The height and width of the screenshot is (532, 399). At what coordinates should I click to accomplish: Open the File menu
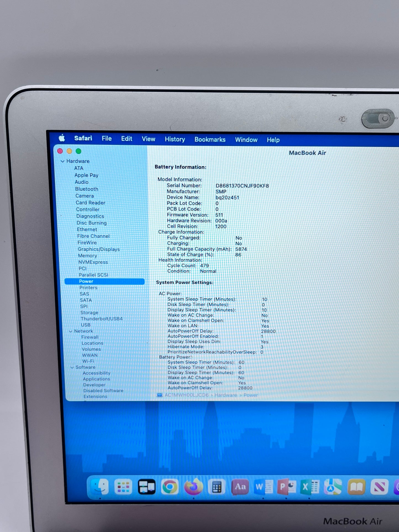(107, 139)
